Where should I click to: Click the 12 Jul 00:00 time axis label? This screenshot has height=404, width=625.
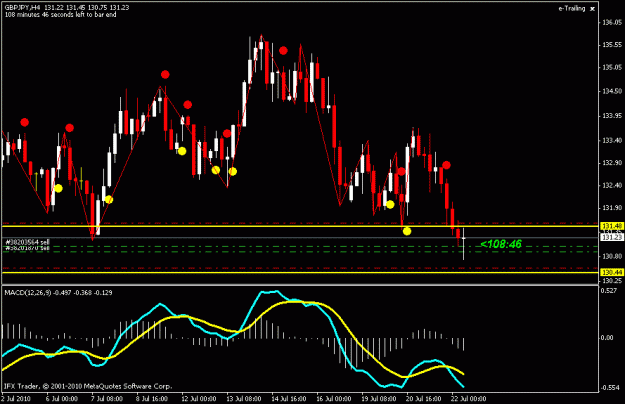[x=199, y=398]
